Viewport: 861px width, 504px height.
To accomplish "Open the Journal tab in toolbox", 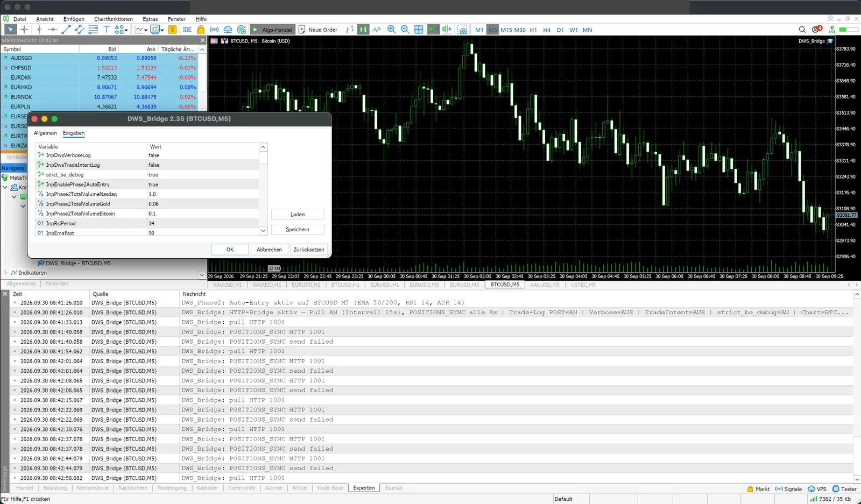I will point(393,488).
